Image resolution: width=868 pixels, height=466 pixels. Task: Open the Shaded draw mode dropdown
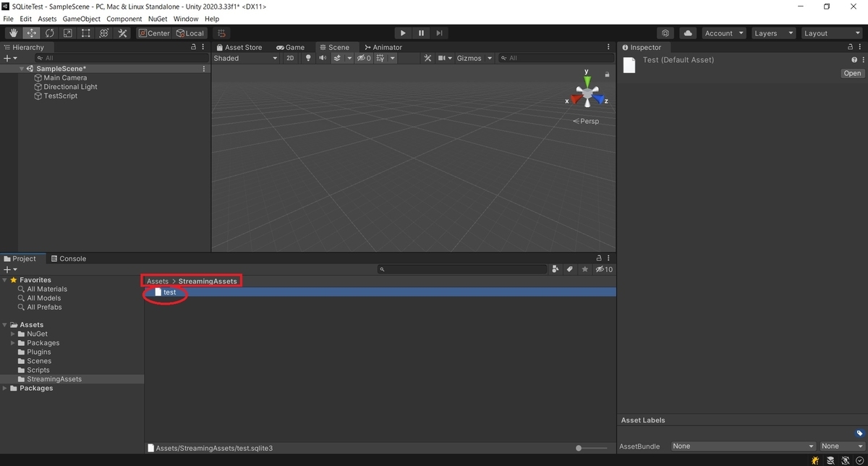(x=244, y=58)
